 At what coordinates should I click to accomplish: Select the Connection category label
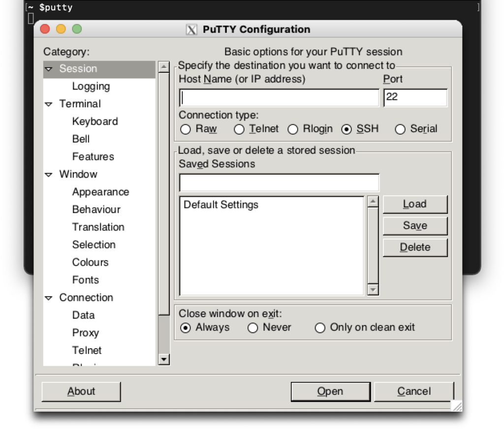86,297
